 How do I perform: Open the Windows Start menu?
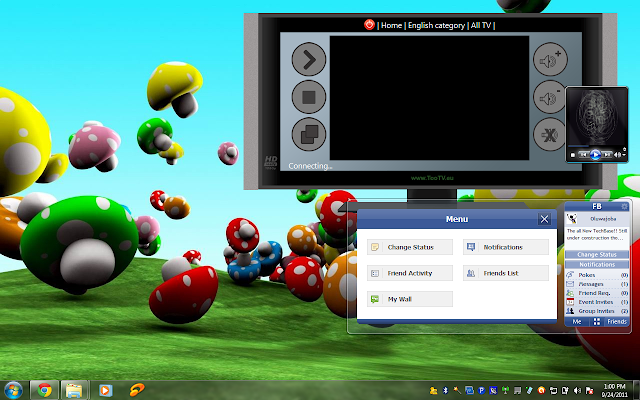coord(13,391)
